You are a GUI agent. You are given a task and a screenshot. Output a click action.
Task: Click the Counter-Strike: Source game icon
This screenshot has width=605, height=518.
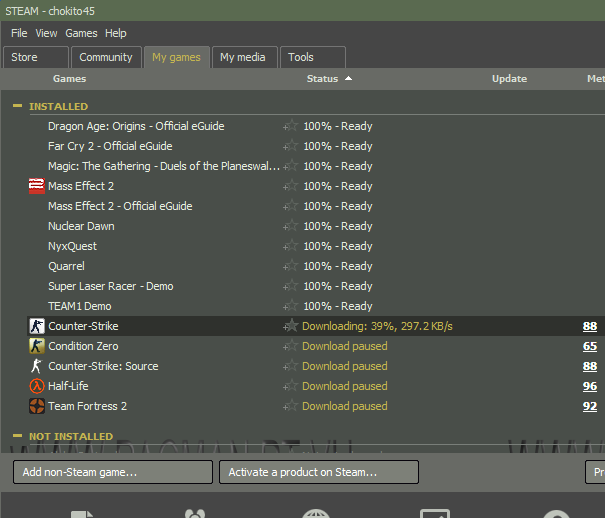click(x=37, y=366)
